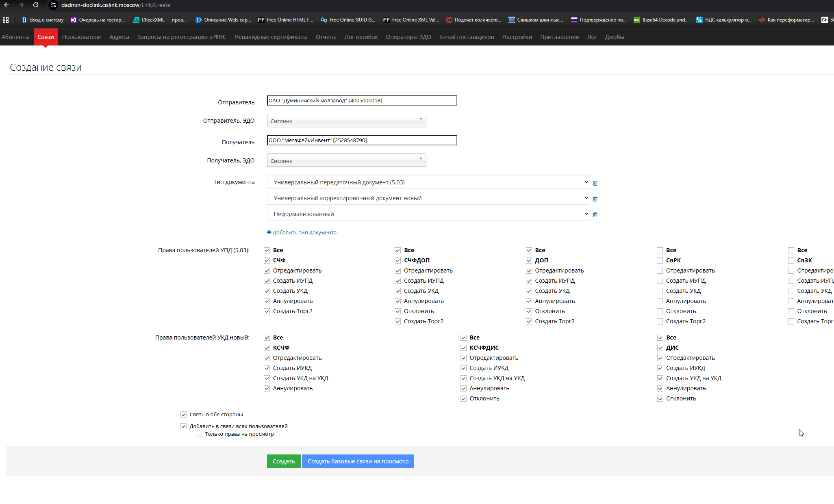Image resolution: width=834 pixels, height=504 pixels.
Task: Click the Получатель input field
Action: 362,141
